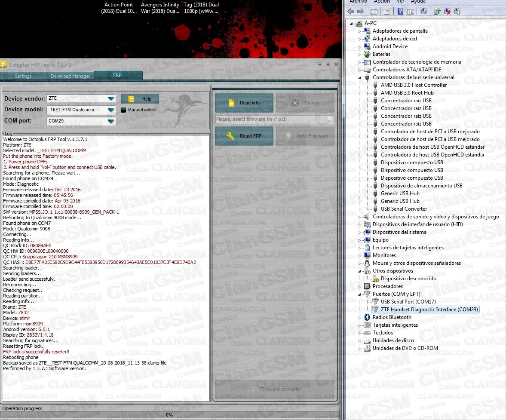The height and width of the screenshot is (420, 506).
Task: Click the Dispositivo desconocido warning icon
Action: click(x=375, y=279)
